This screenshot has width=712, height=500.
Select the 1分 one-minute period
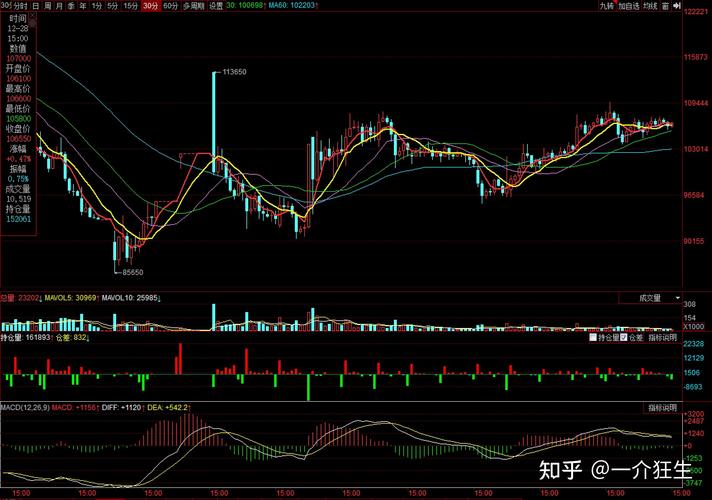tap(96, 6)
